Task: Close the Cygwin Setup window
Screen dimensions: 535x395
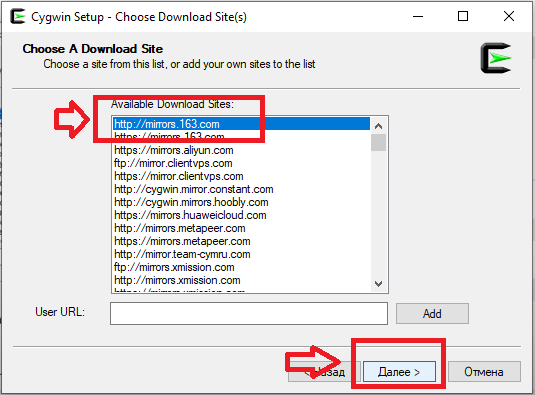Action: coord(509,16)
